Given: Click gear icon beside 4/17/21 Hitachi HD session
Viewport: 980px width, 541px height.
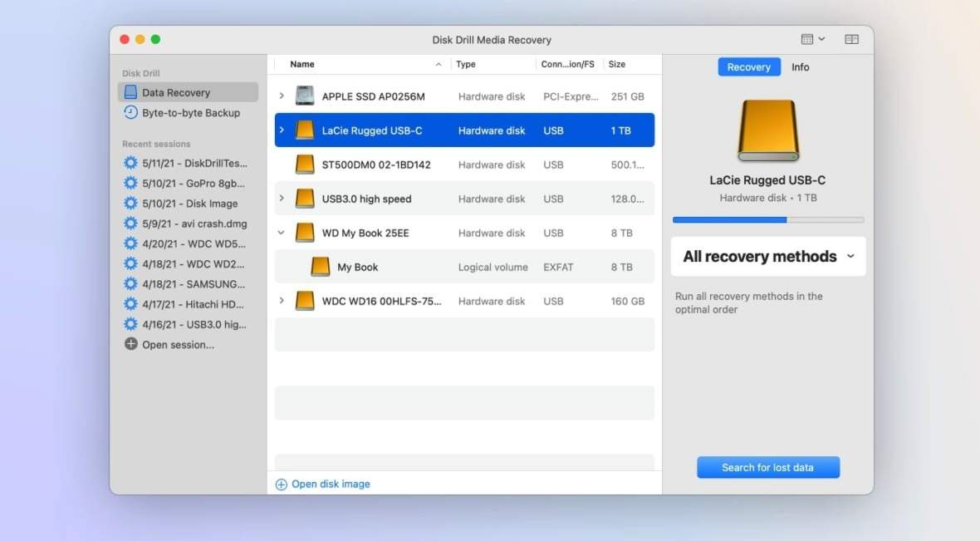Looking at the screenshot, I should 130,304.
